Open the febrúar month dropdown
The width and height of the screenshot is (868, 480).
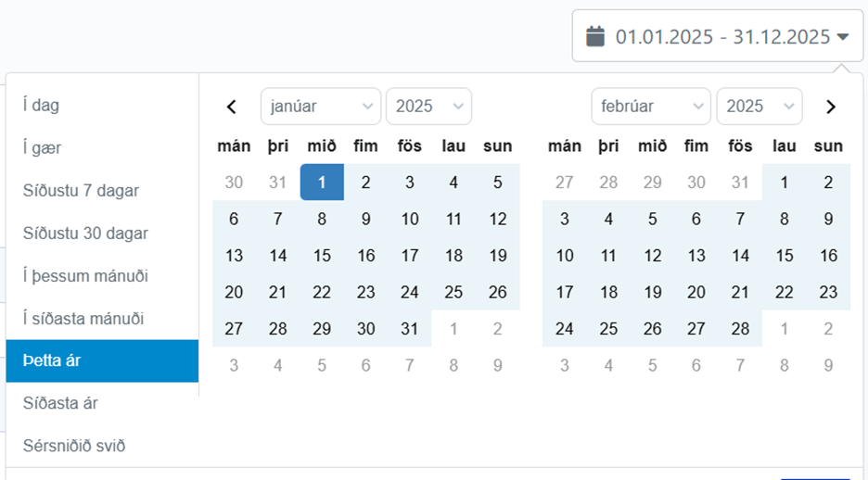pyautogui.click(x=651, y=107)
